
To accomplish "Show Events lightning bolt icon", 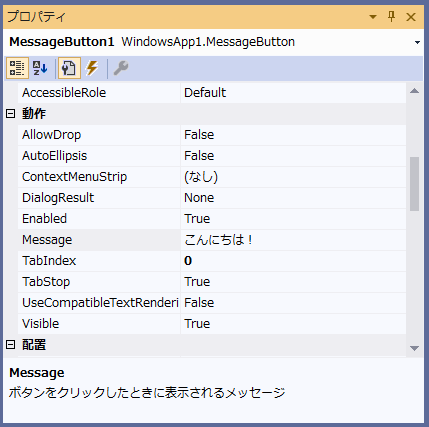I will (92, 68).
